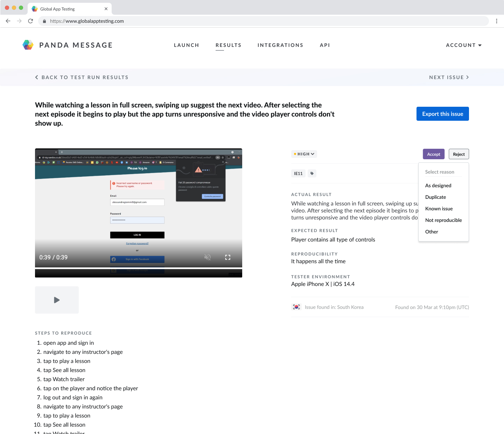Viewport: 504px width, 434px height.
Task: Click step 5 'tap Watch trailer'
Action: [64, 379]
